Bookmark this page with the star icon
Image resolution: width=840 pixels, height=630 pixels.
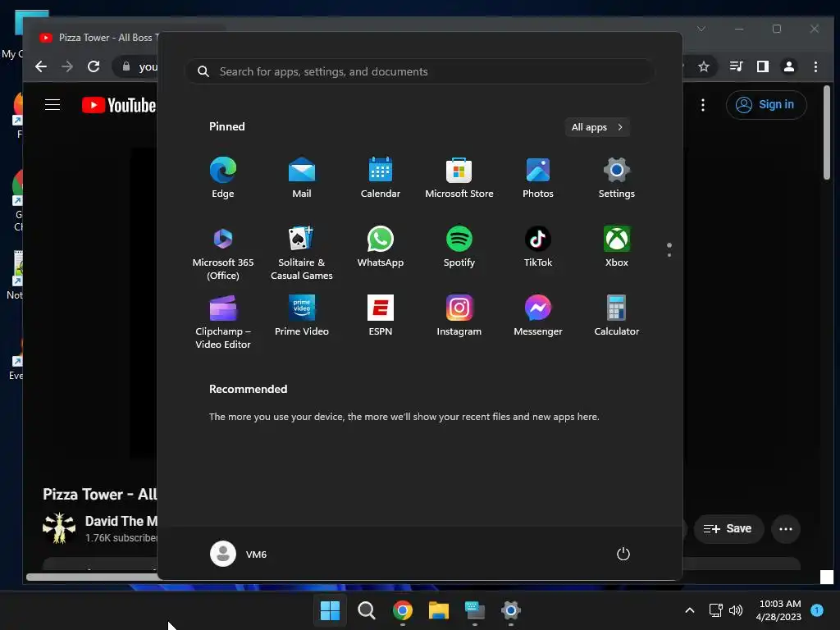point(703,66)
